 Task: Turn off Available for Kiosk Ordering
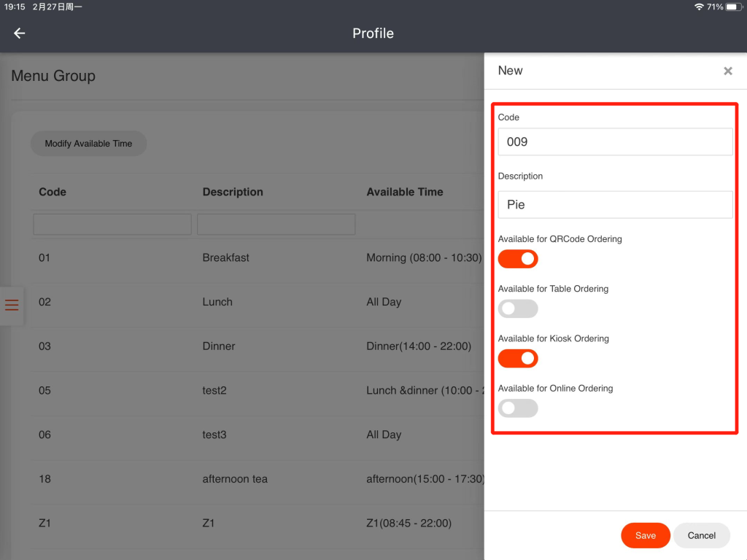[x=518, y=358]
